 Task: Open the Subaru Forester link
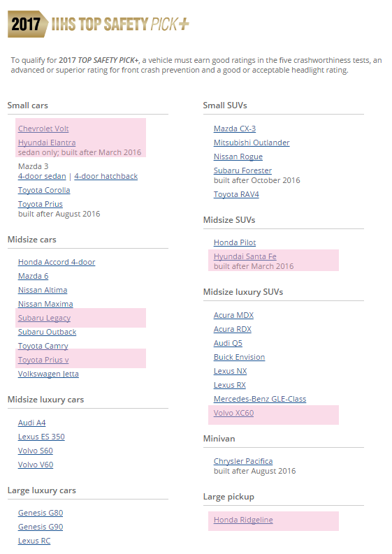point(243,170)
